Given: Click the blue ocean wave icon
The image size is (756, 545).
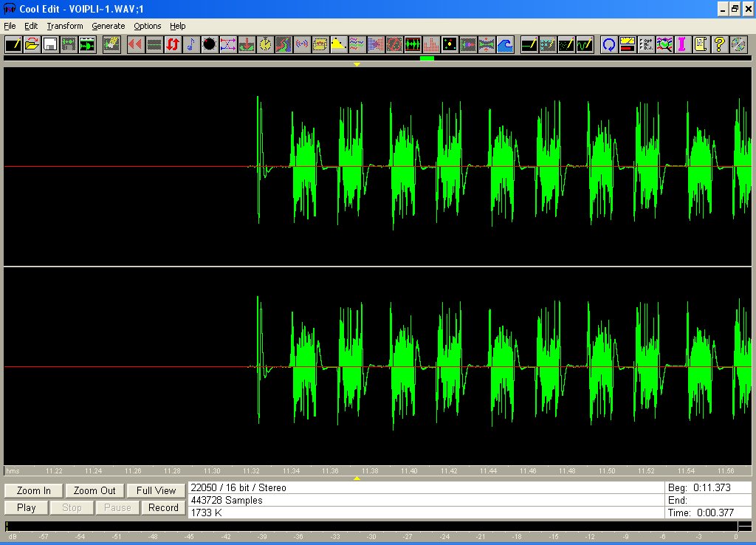Looking at the screenshot, I should 505,45.
